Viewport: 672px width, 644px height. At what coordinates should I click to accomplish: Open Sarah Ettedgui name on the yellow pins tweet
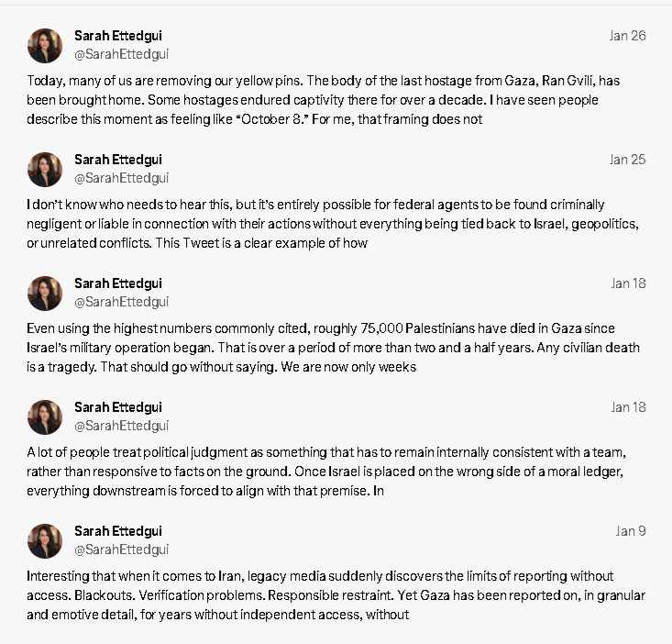click(x=118, y=36)
